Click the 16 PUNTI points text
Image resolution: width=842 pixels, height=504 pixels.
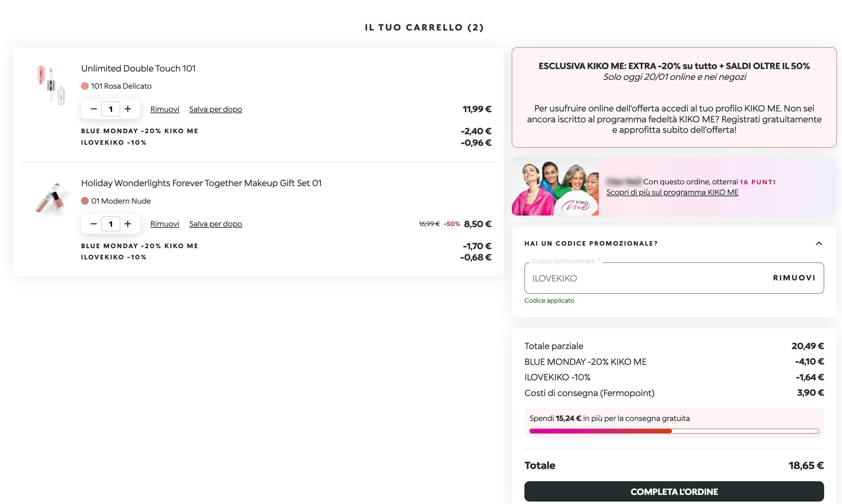click(758, 182)
